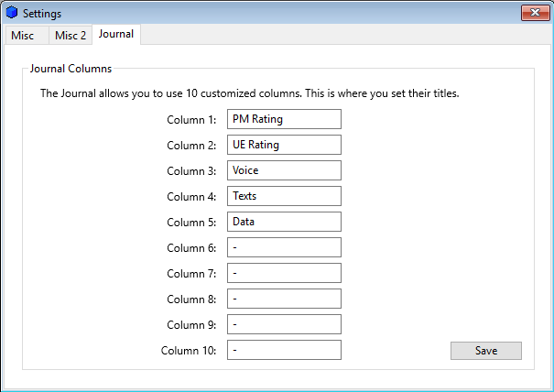
Task: Select the Column 9 text box
Action: [284, 324]
